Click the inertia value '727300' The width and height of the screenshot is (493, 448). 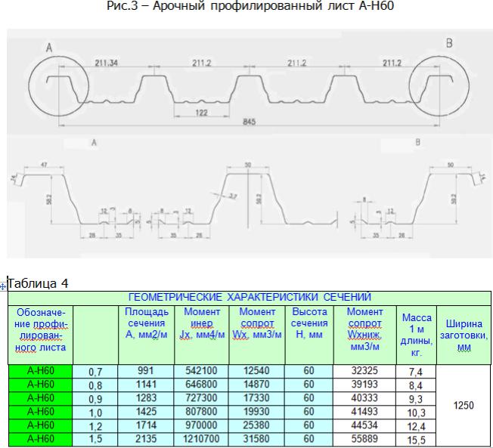[x=201, y=398]
